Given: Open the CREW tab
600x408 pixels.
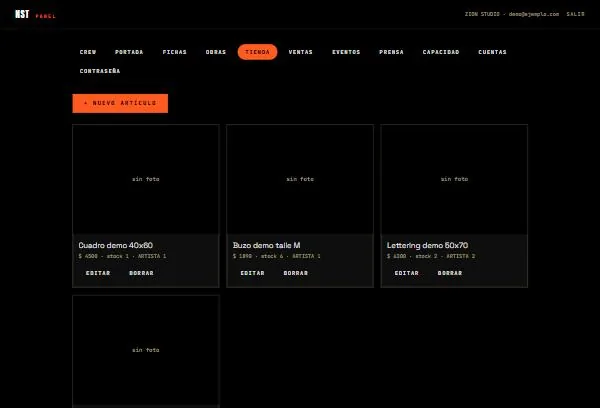Looking at the screenshot, I should 88,52.
